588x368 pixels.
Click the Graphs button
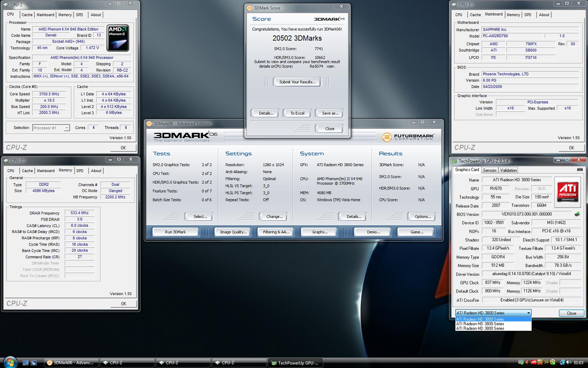(x=319, y=232)
